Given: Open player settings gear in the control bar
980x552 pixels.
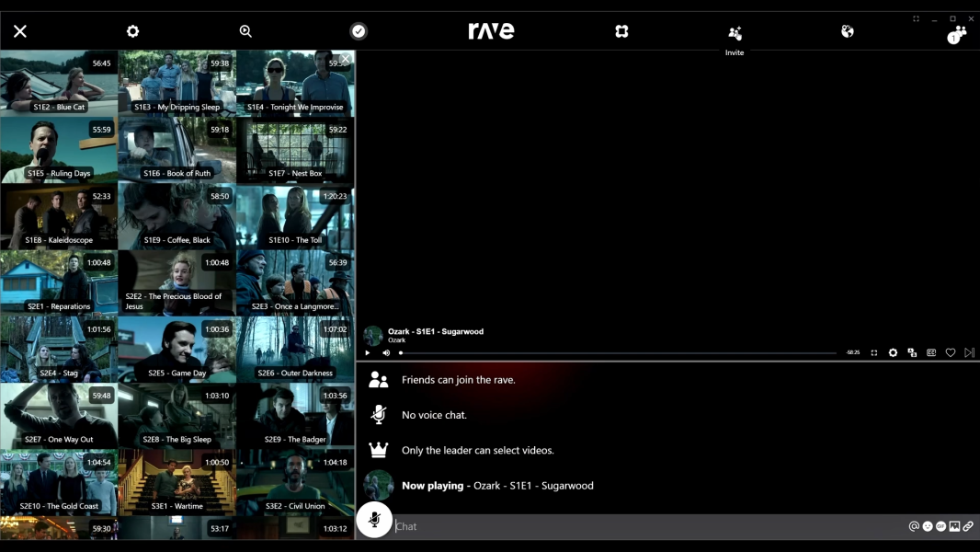Looking at the screenshot, I should (894, 352).
